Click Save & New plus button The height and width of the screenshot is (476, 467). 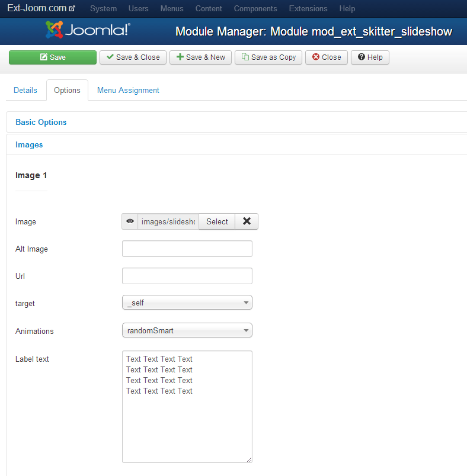pos(200,57)
